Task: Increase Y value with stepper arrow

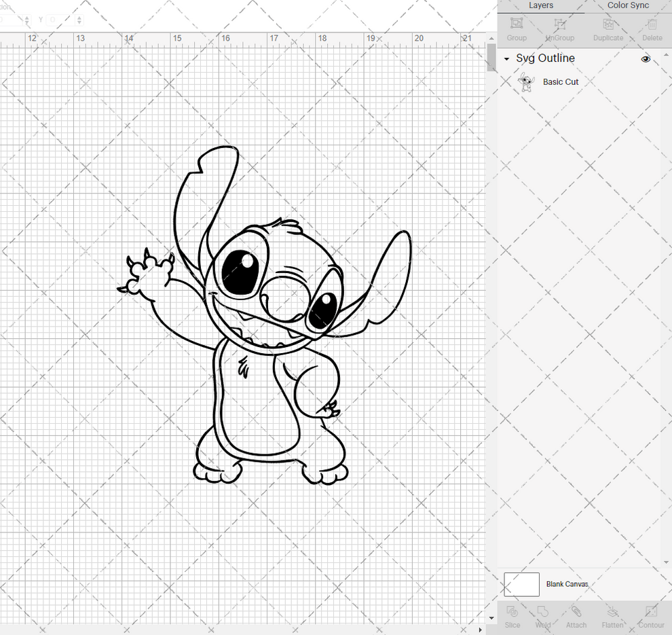Action: tap(79, 17)
